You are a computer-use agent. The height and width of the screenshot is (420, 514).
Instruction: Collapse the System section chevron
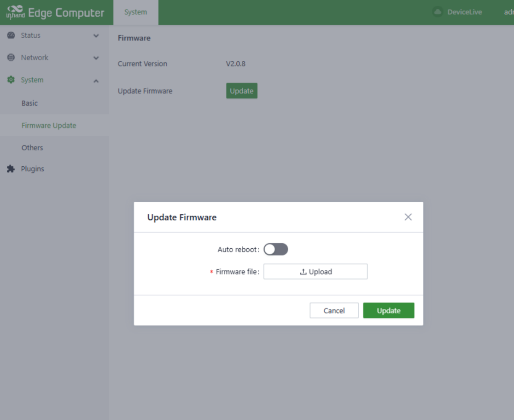coord(96,81)
